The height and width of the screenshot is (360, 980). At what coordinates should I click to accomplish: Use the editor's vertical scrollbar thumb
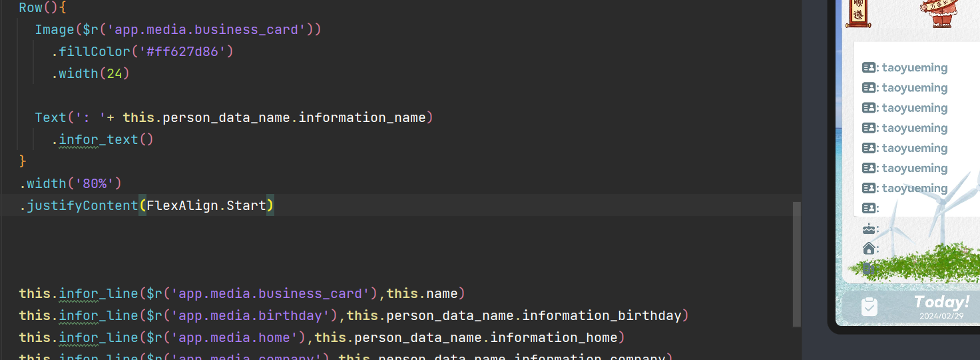(x=796, y=265)
